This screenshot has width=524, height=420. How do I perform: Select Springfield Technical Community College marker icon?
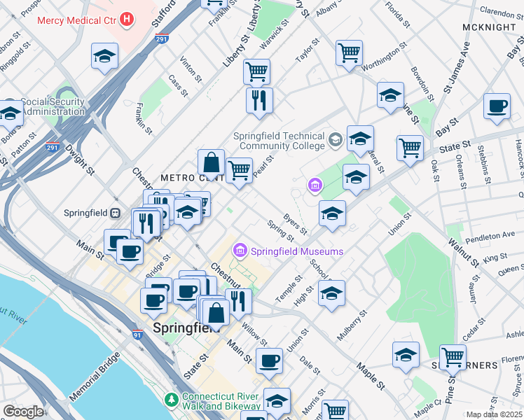point(335,141)
